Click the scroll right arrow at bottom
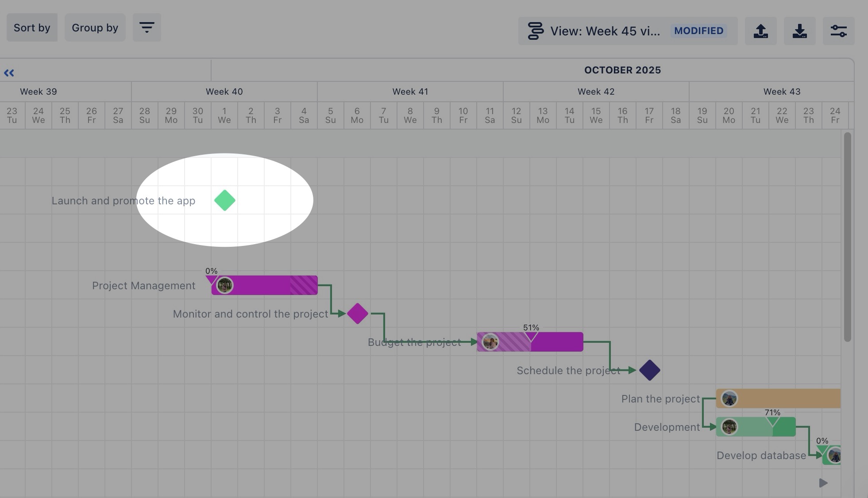Screen dimensions: 868x498 [x=823, y=483]
